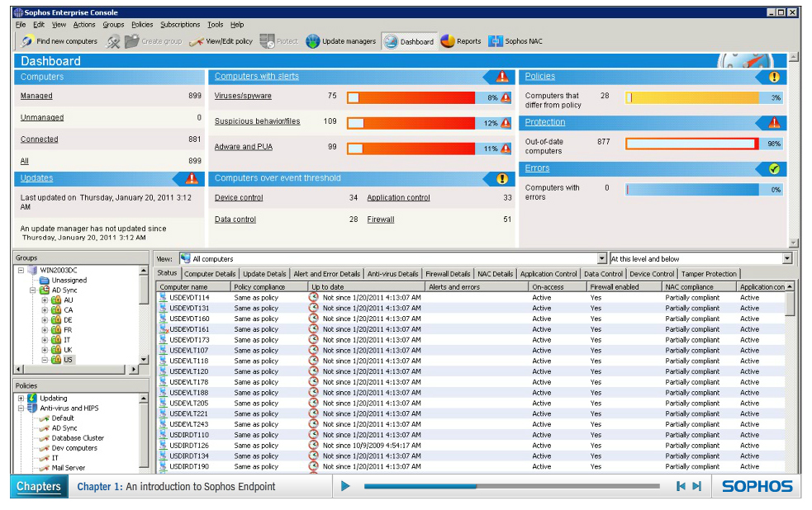Click Groups panel horizontal scrollbar right arrow
The height and width of the screenshot is (510, 812).
[x=134, y=370]
